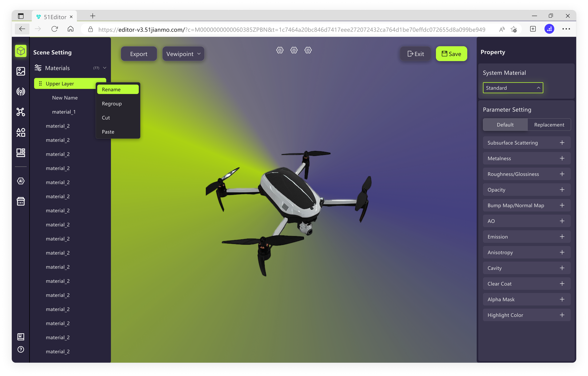This screenshot has width=588, height=376.
Task: Expand the Highlight Color parameter
Action: (x=562, y=315)
